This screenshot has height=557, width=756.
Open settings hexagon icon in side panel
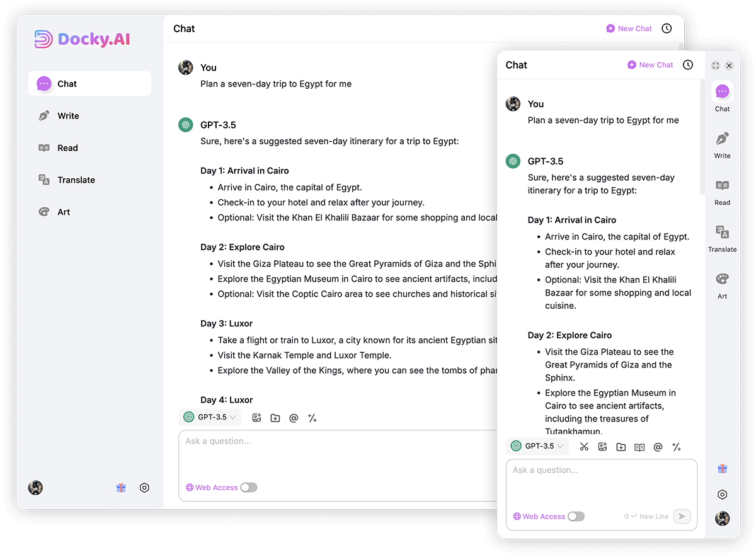723,495
